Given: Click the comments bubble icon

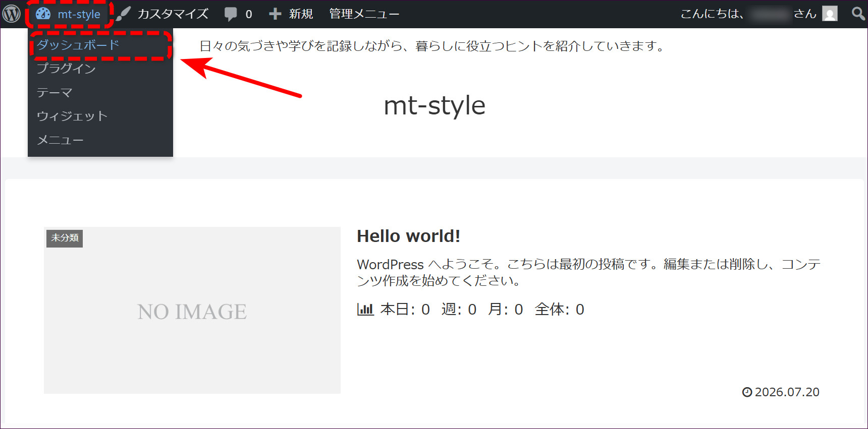Looking at the screenshot, I should click(x=231, y=14).
